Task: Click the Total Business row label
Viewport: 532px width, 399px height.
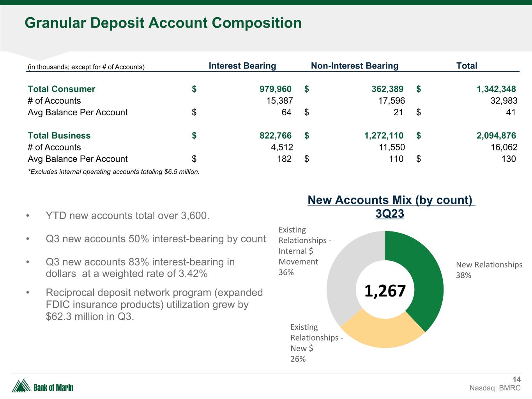Action: 59,136
